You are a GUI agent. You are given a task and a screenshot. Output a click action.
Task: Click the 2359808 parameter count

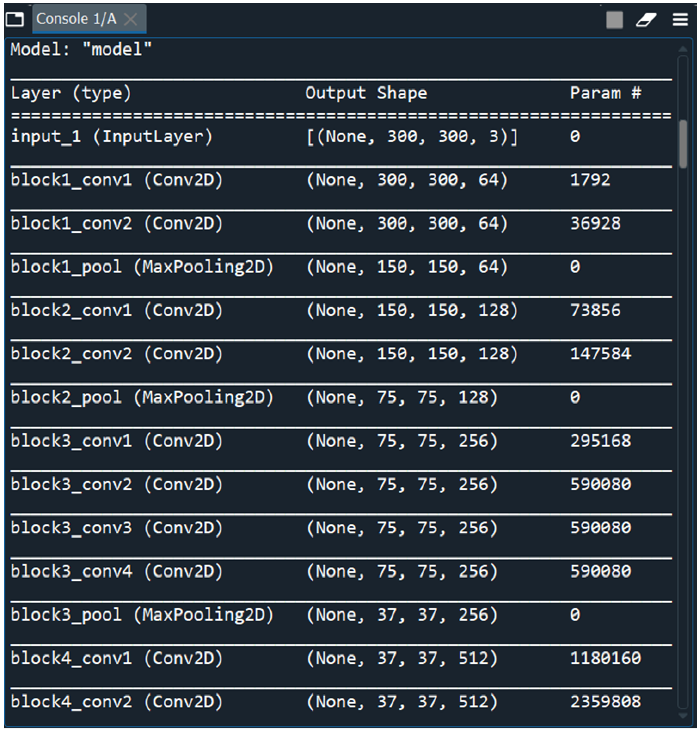605,702
